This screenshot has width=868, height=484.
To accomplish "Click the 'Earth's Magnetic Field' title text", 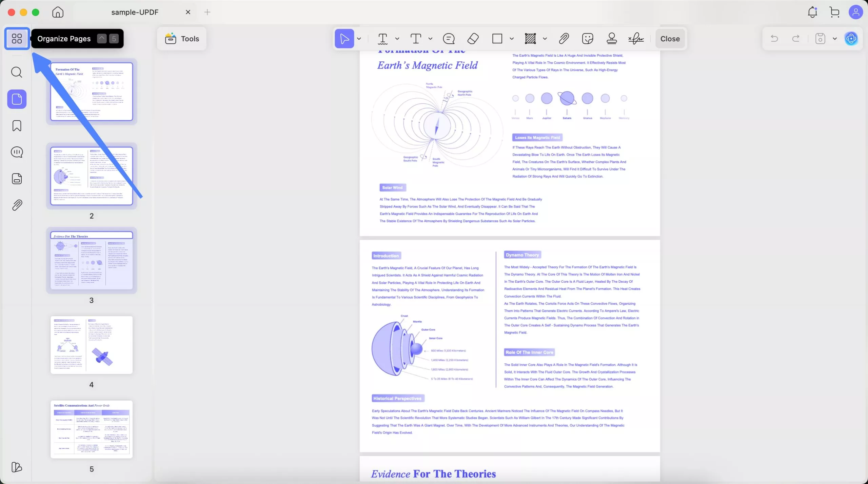I will tap(428, 65).
